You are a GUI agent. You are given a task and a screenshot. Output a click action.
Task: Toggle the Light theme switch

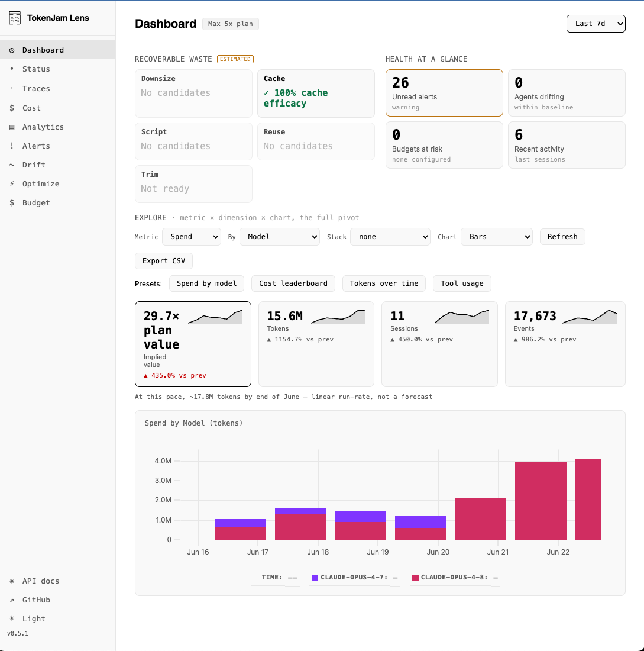(x=58, y=618)
